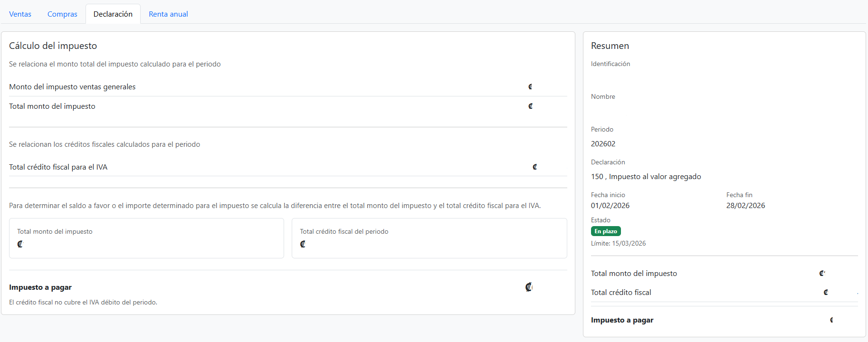Viewport: 868px width, 342px height.
Task: Switch to the Compras tab
Action: point(62,14)
